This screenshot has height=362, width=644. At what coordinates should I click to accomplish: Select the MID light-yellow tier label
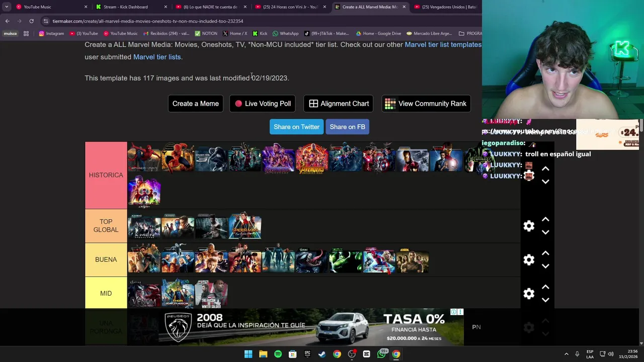pyautogui.click(x=106, y=293)
